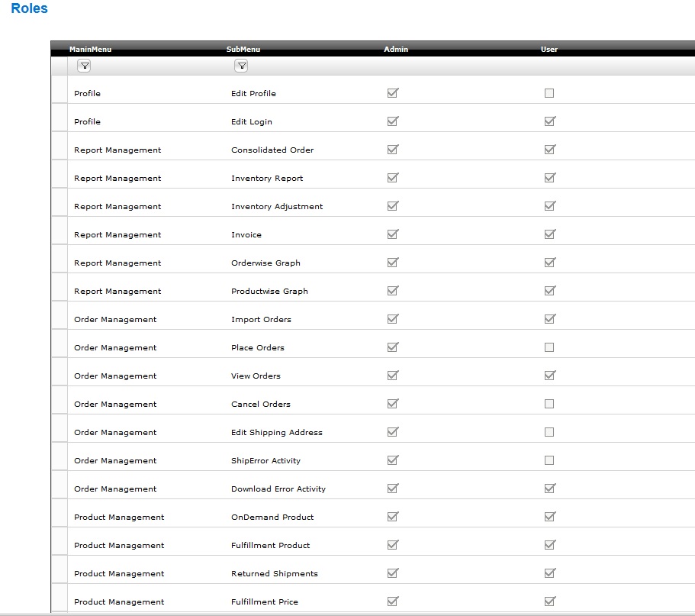Select the Invoice submenu cell
This screenshot has width=695, height=616.
coord(246,234)
